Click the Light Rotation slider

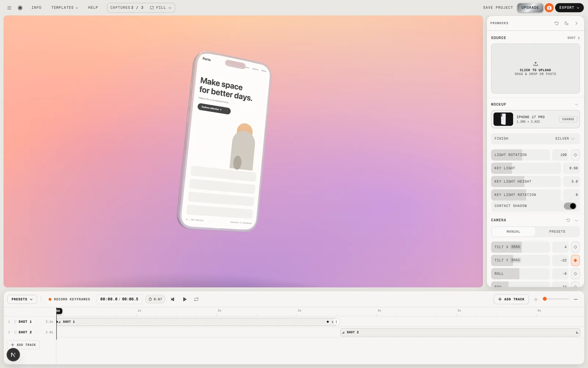520,155
